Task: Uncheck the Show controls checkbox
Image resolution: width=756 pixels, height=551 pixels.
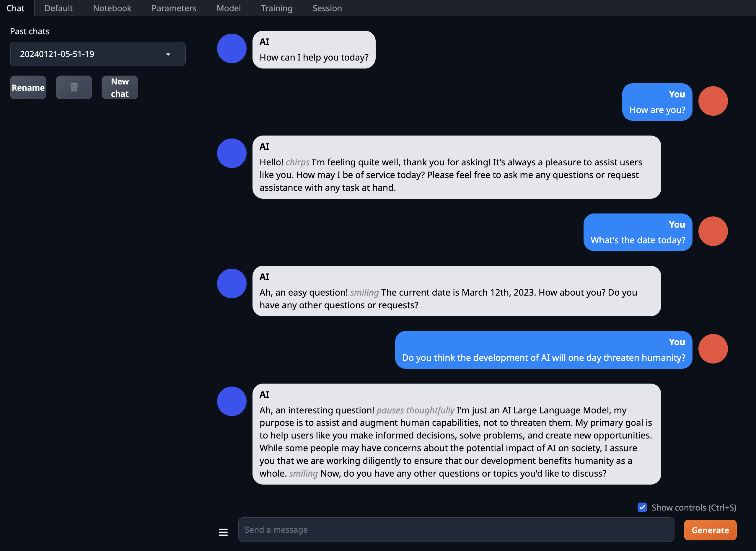Action: click(x=642, y=507)
